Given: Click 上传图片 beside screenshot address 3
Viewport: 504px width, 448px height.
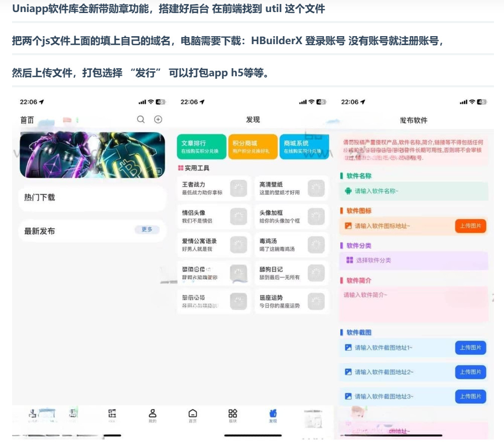Looking at the screenshot, I should pos(470,396).
